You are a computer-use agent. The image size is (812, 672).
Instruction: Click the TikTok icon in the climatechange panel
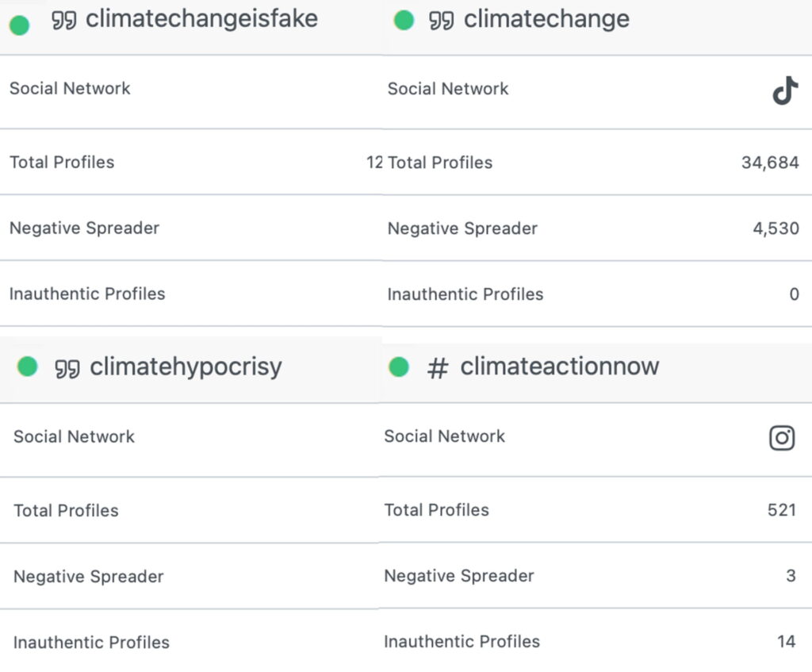pyautogui.click(x=786, y=90)
